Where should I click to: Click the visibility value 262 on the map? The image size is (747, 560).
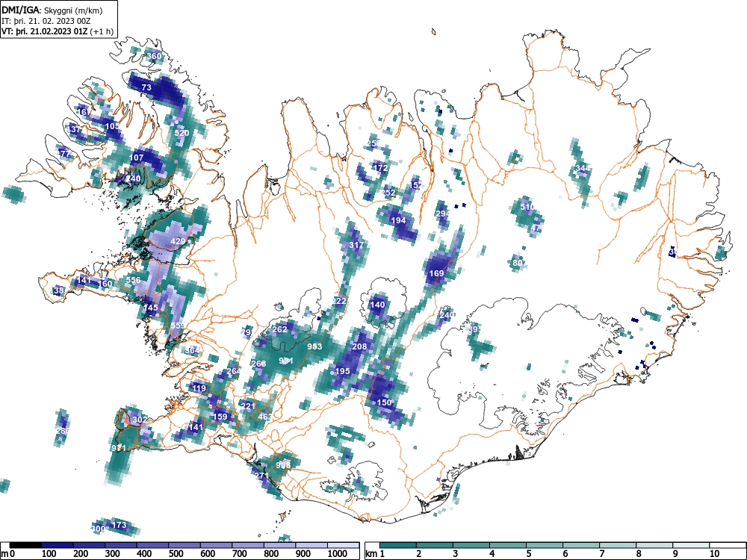pos(279,329)
